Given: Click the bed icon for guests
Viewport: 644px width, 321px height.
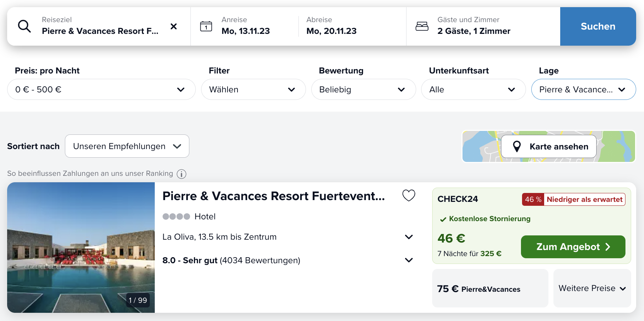Looking at the screenshot, I should point(422,26).
